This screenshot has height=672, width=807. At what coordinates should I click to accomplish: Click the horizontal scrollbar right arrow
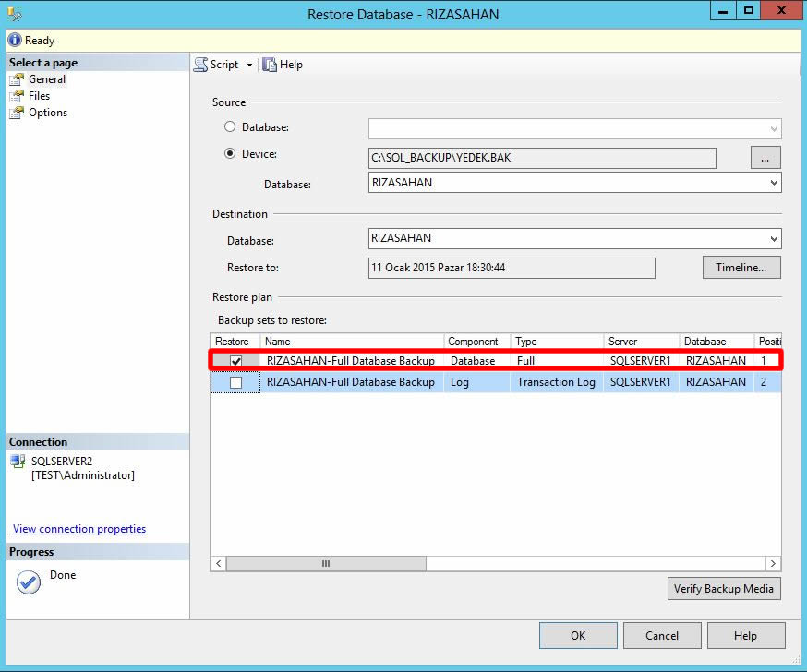click(773, 563)
